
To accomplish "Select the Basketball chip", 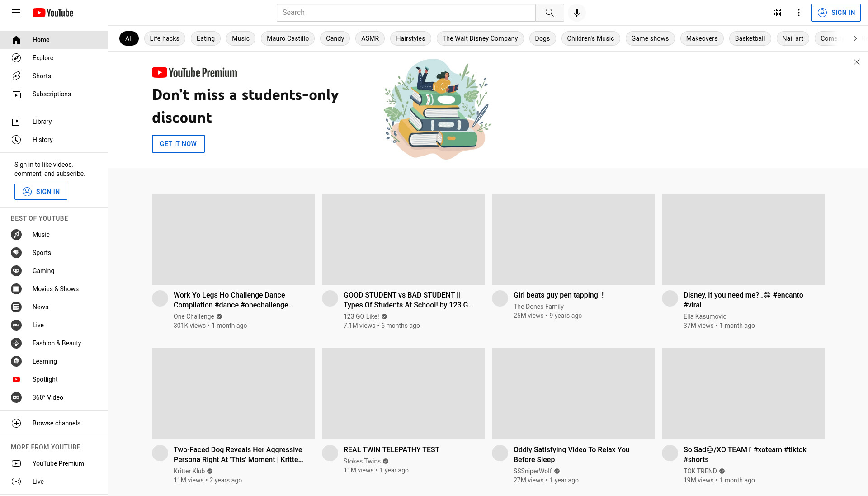I will coord(750,38).
